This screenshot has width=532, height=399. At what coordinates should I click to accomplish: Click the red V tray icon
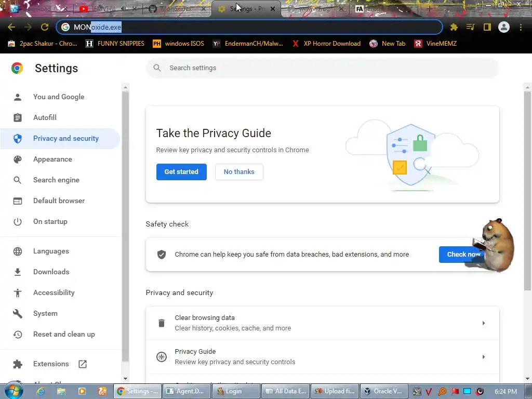tap(429, 392)
